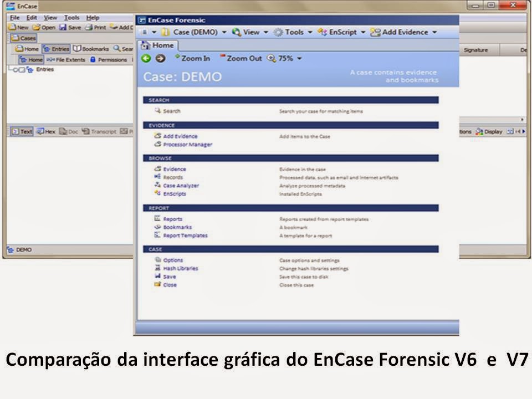Image resolution: width=532 pixels, height=399 pixels.
Task: Click the Search link under SEARCH
Action: coord(172,111)
